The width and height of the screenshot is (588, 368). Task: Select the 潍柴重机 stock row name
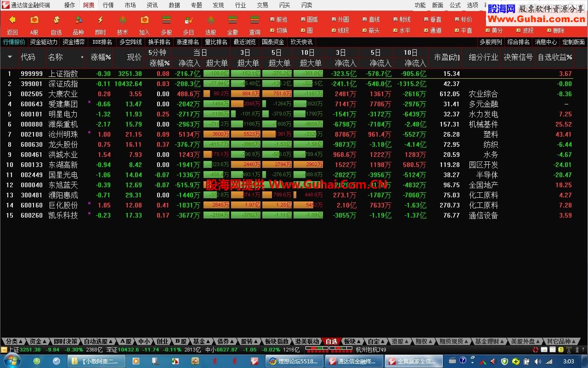click(63, 124)
